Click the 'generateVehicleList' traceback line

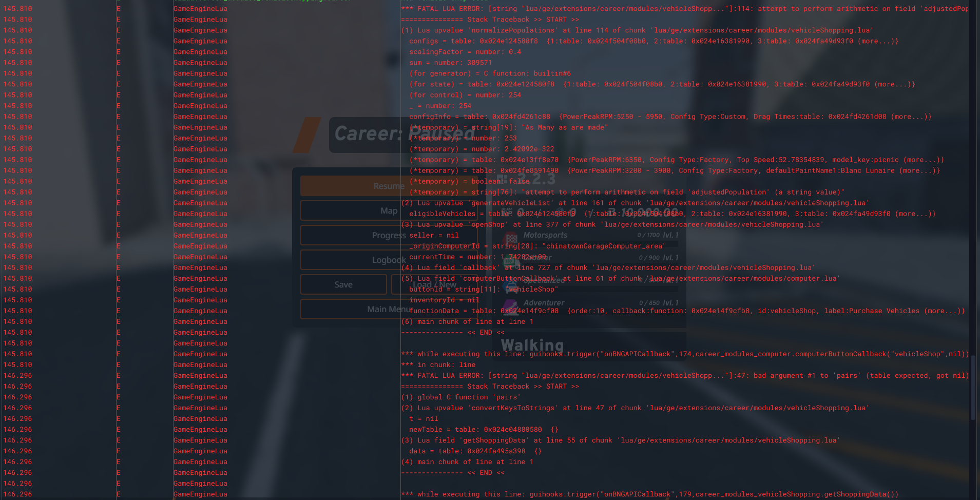click(635, 203)
